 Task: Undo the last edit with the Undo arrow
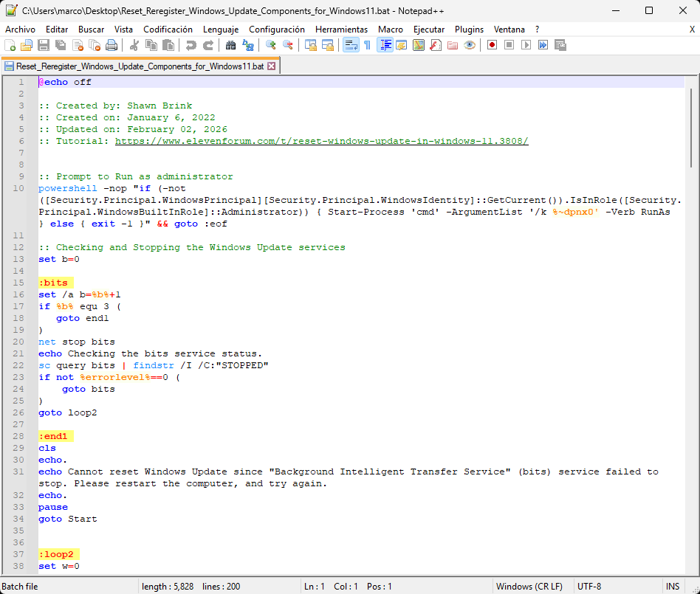[x=191, y=45]
